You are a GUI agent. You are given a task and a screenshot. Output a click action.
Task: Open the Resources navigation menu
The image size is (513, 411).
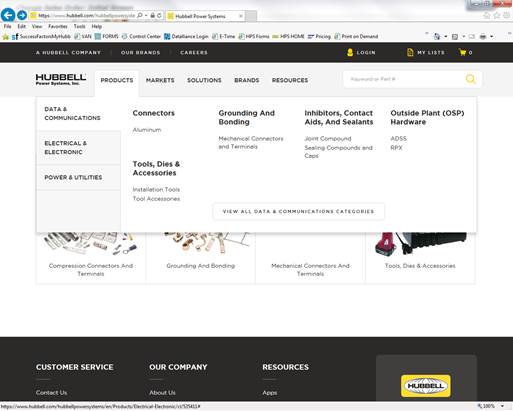coord(290,80)
